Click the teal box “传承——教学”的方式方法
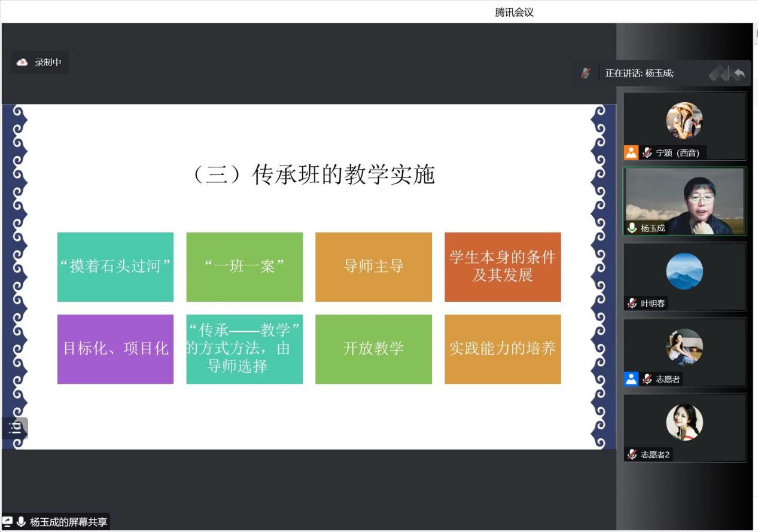Viewport: 758px width, 532px height. tap(245, 349)
